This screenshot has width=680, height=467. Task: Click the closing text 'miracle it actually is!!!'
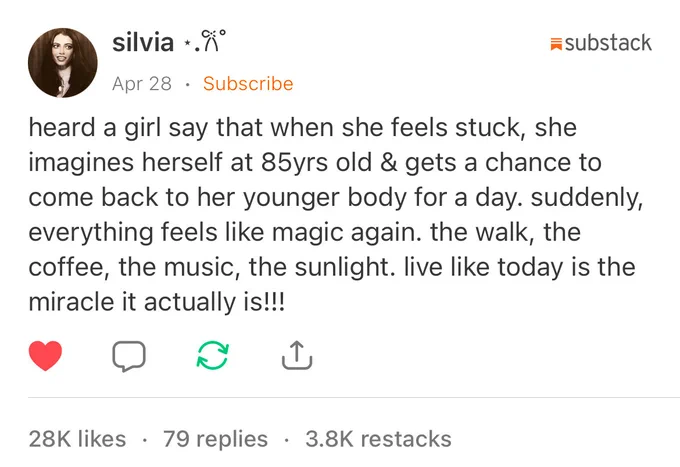[x=157, y=302]
